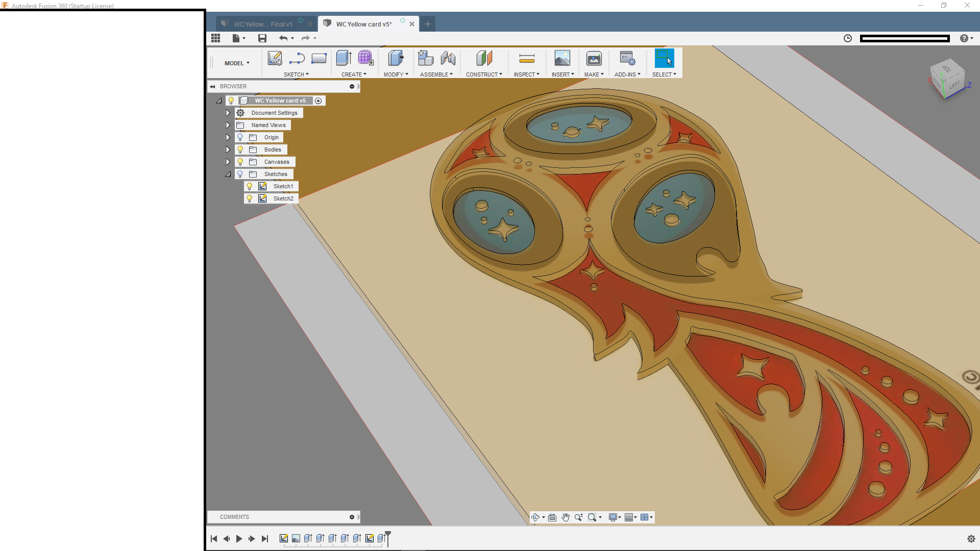Toggle visibility bulb of Sketches folder
The height and width of the screenshot is (551, 980).
pyautogui.click(x=240, y=174)
